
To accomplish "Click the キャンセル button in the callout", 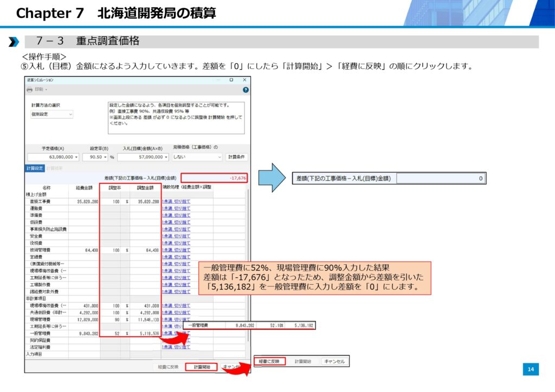I will coord(334,361).
